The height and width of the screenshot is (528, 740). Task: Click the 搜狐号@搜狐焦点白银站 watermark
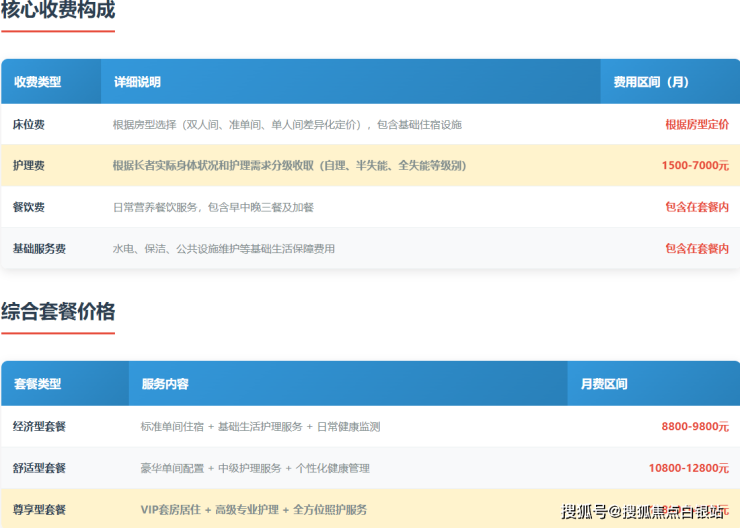[x=643, y=512]
